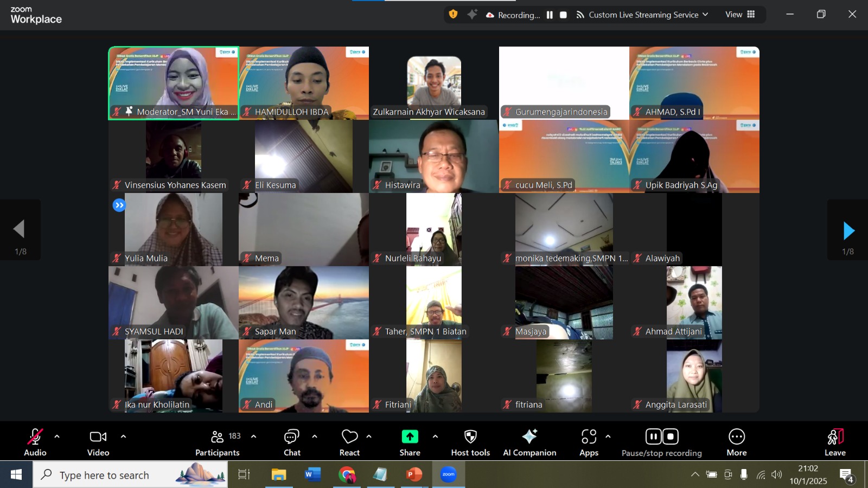
Task: Launch the AI Companion
Action: 529,442
